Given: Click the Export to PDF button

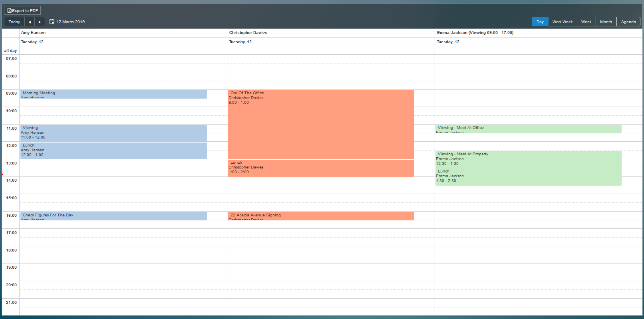Looking at the screenshot, I should point(22,11).
